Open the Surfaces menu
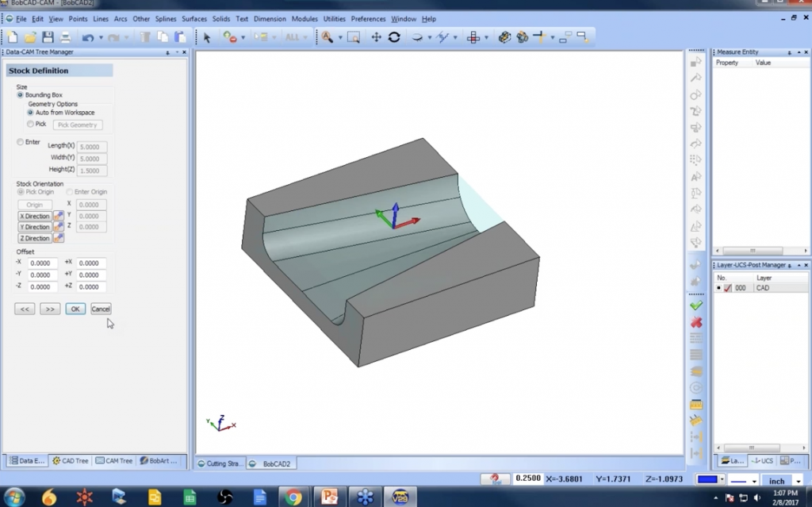812x507 pixels. pos(194,19)
